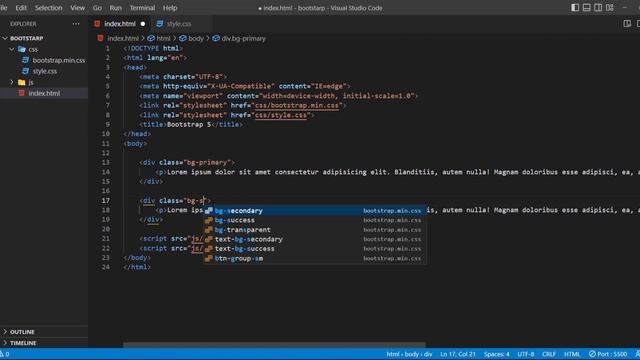Screen dimensions: 640x360
Task: Open Edit menu
Action: (21, 8)
